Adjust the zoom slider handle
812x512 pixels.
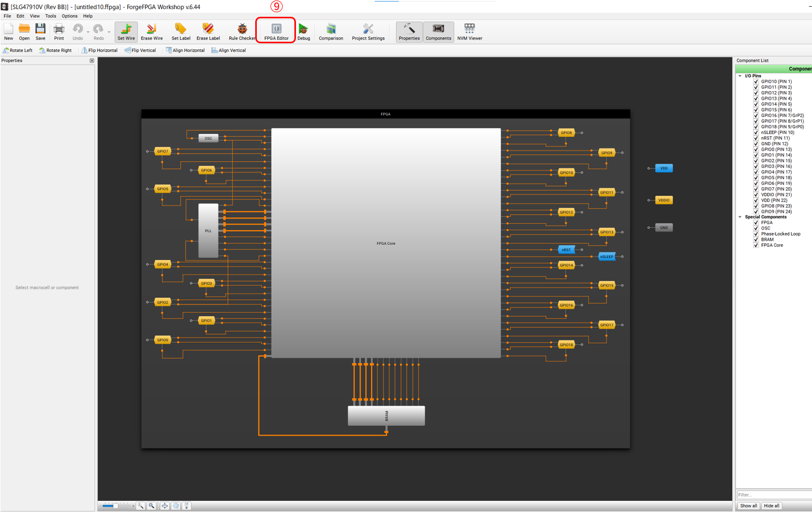115,506
